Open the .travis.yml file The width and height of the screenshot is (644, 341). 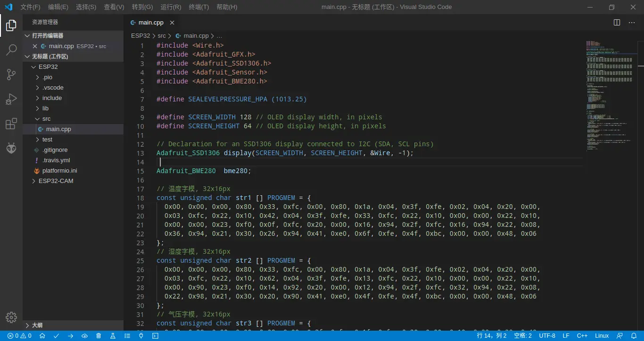tap(73, 160)
